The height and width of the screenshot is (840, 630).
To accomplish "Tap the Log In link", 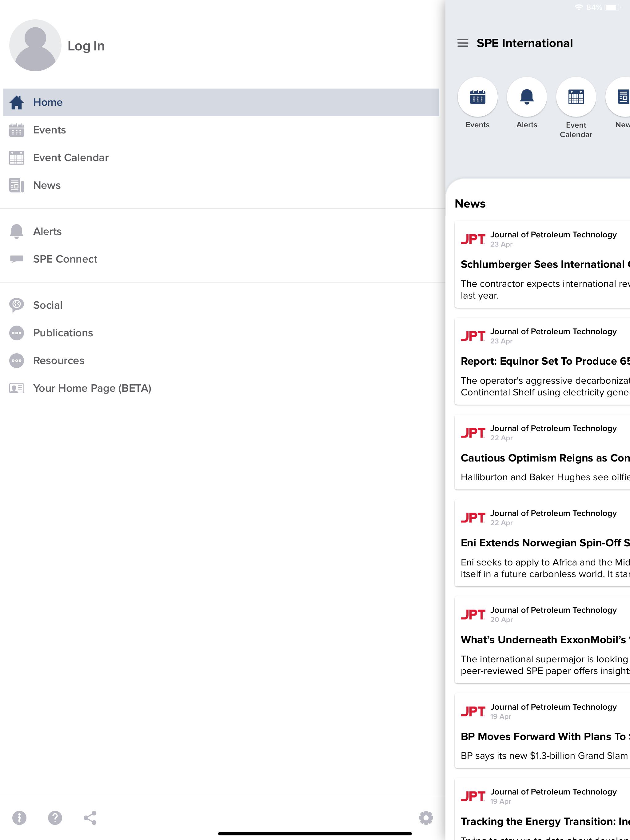I will pos(86,46).
